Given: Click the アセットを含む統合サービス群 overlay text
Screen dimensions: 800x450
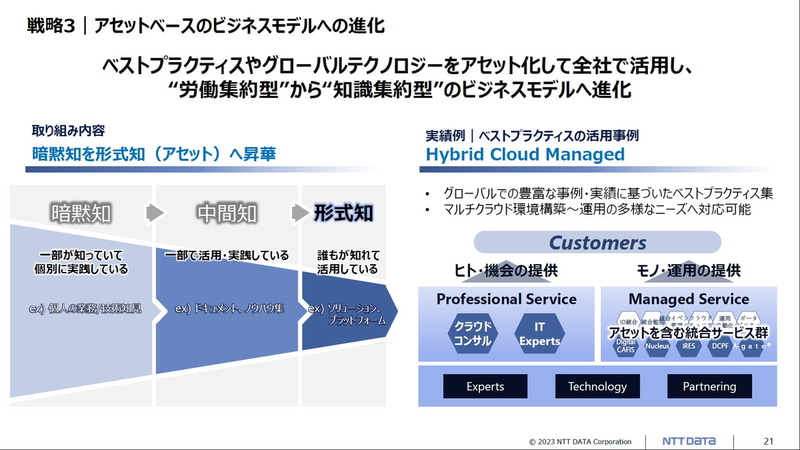Looking at the screenshot, I should tap(688, 333).
